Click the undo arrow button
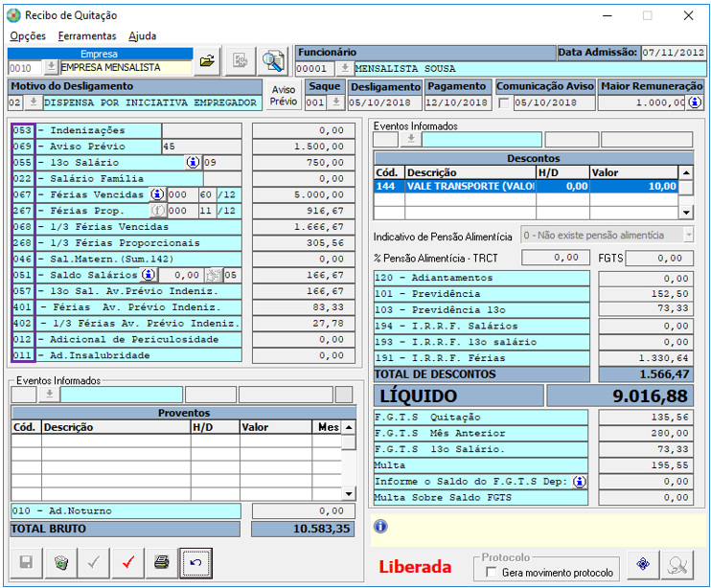 coord(195,563)
